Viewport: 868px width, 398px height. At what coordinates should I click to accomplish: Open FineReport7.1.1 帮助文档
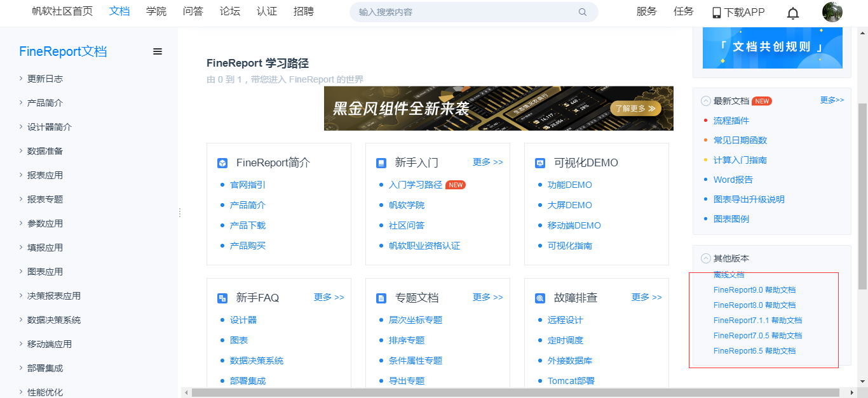click(x=757, y=321)
